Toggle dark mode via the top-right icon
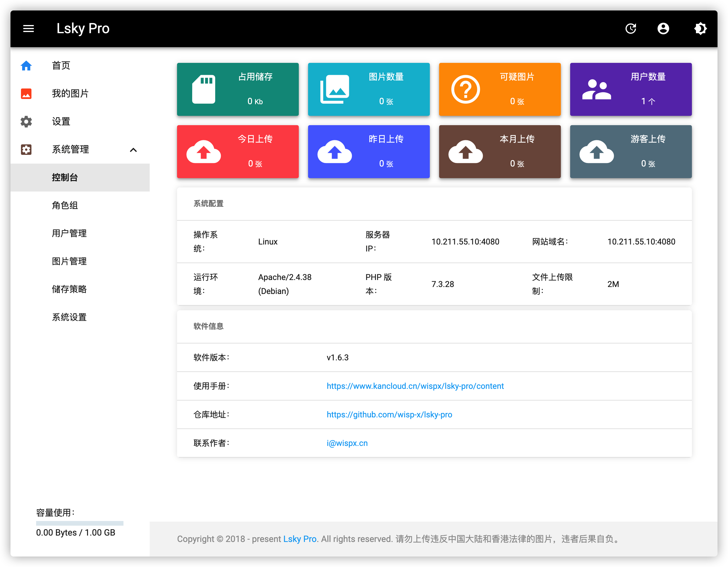This screenshot has width=728, height=567. point(700,29)
